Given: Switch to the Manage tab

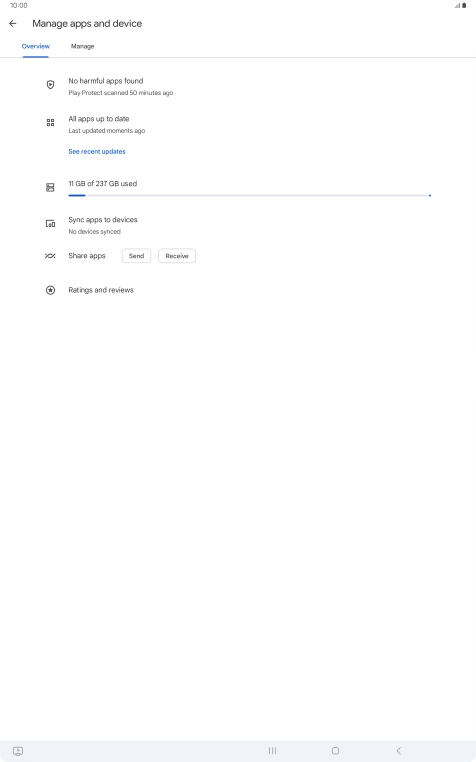Looking at the screenshot, I should 83,47.
